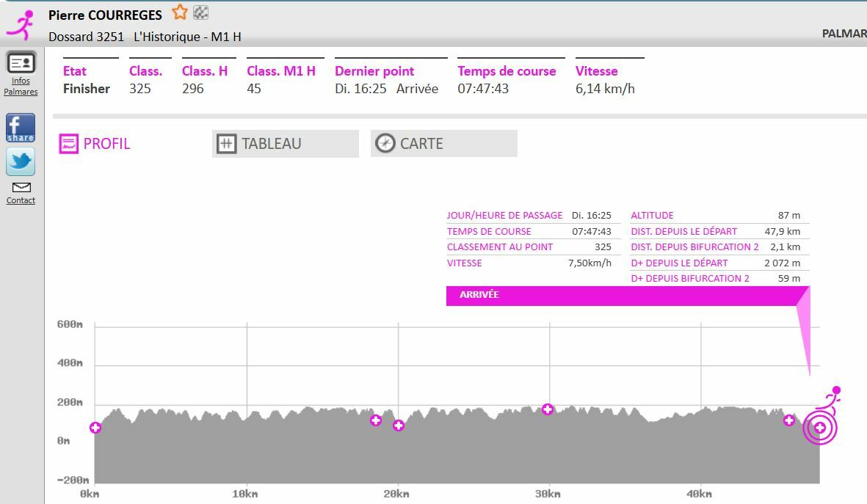The height and width of the screenshot is (504, 867).
Task: Open the Infos Palmares ID card icon
Action: tap(21, 63)
